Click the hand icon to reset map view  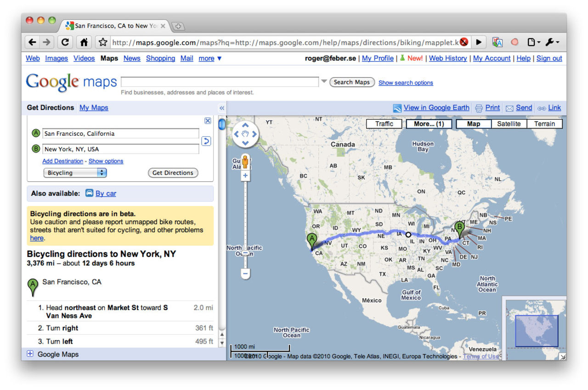coord(245,134)
